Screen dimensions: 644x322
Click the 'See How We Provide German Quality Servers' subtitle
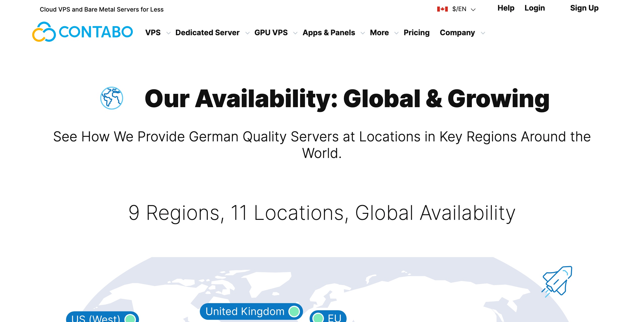click(322, 145)
